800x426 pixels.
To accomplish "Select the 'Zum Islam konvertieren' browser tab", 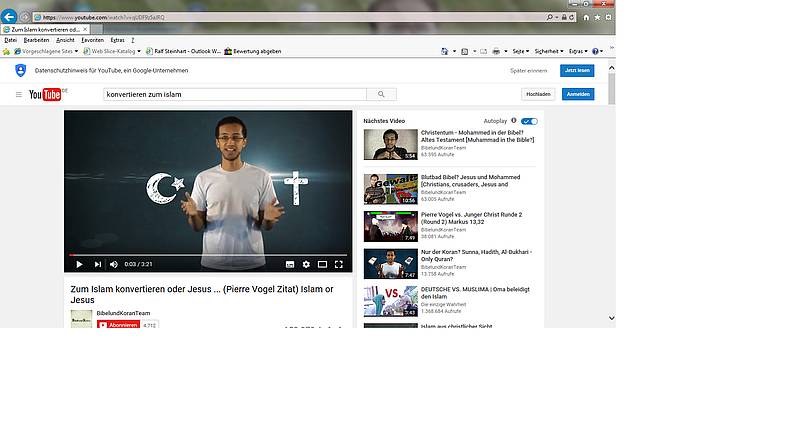I will (45, 30).
